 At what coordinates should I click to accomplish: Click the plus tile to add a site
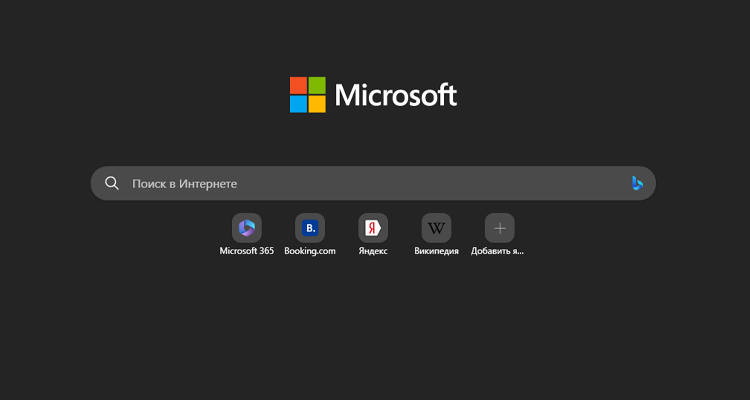(x=500, y=228)
